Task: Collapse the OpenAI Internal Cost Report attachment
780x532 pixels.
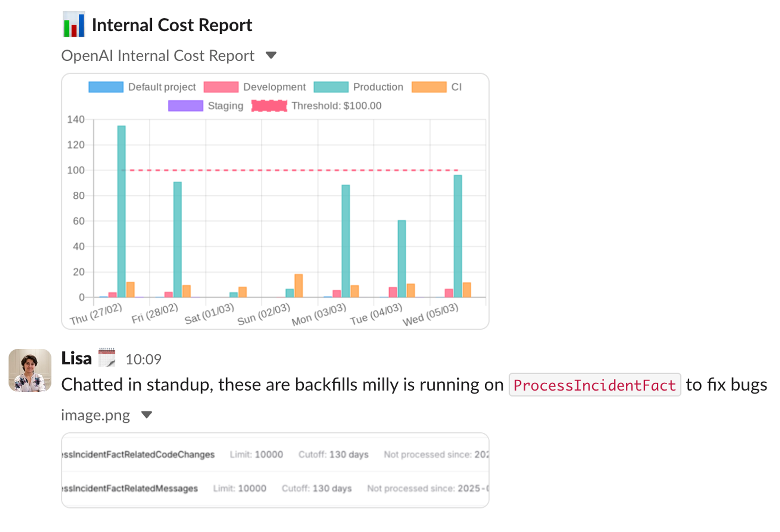Action: (x=271, y=55)
